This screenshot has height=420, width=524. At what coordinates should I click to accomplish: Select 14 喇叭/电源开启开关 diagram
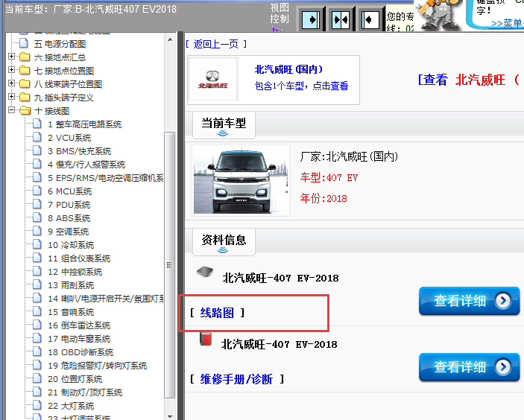point(106,299)
